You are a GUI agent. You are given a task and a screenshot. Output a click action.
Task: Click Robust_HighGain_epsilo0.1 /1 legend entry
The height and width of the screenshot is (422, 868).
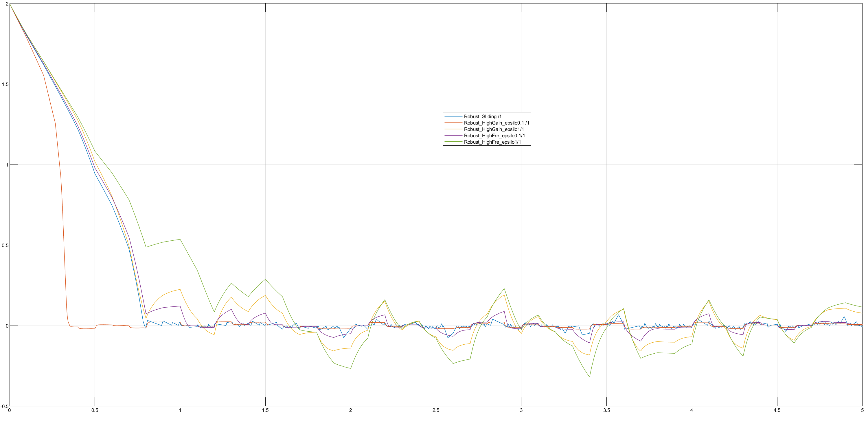496,123
